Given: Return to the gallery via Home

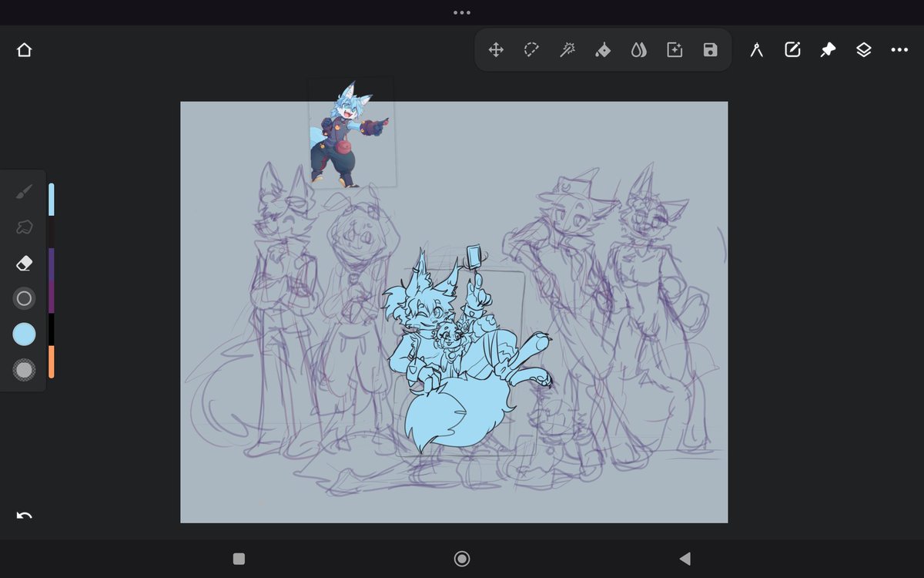Looking at the screenshot, I should click(x=24, y=49).
